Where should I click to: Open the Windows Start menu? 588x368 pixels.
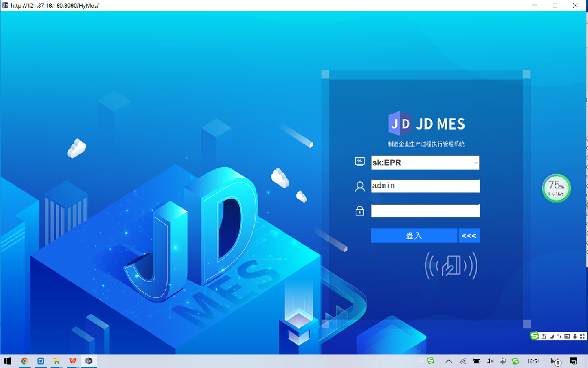coord(8,361)
